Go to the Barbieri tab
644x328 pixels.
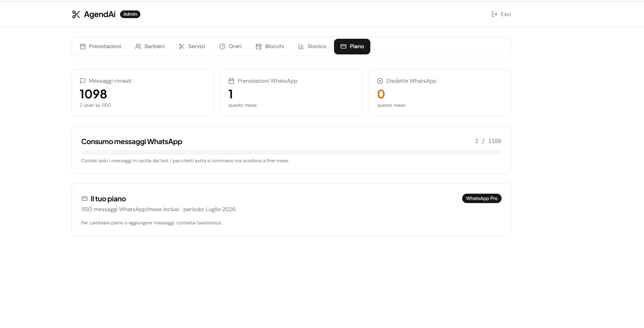point(150,46)
